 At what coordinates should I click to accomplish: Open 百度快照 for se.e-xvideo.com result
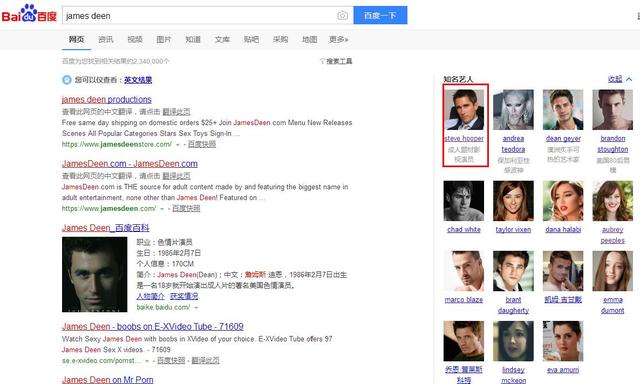pos(171,361)
